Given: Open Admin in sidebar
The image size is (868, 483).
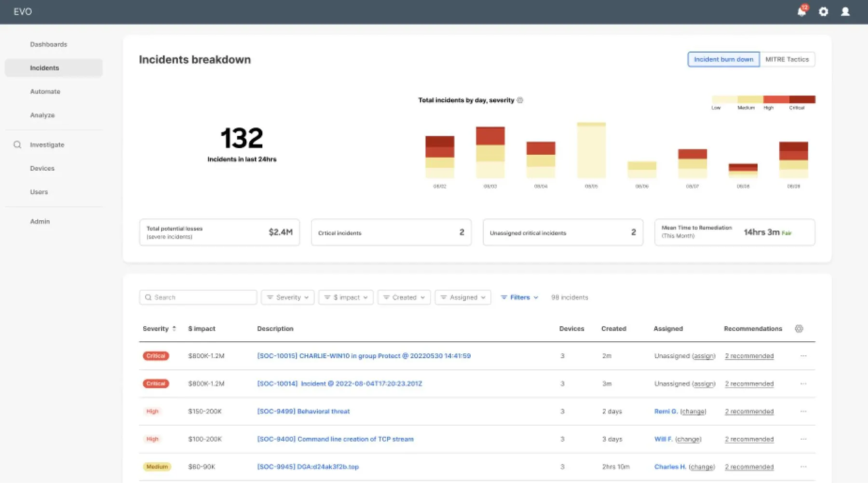Looking at the screenshot, I should click(x=40, y=221).
